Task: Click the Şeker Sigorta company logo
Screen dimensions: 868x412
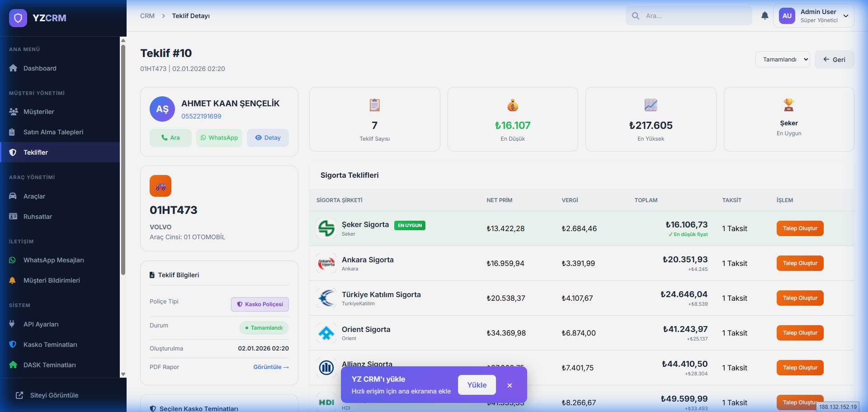Action: coord(326,228)
